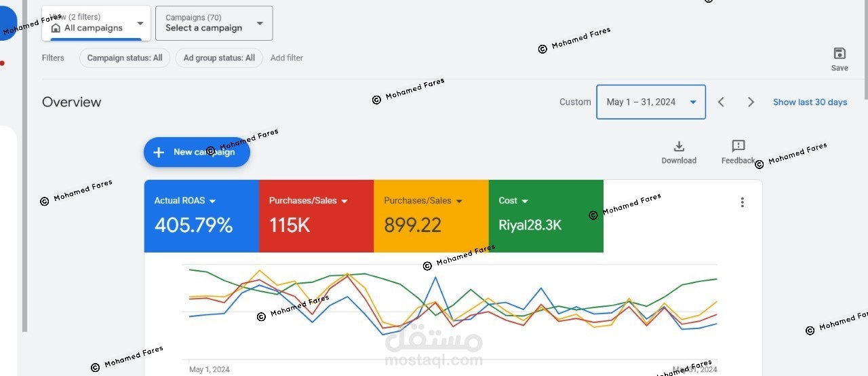The height and width of the screenshot is (376, 868).
Task: Expand the Cost metric dropdown
Action: coord(525,201)
